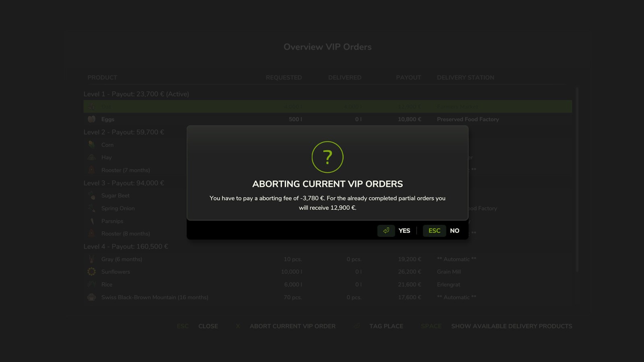644x362 pixels.
Task: Click Level 3 payout section header
Action: click(124, 183)
